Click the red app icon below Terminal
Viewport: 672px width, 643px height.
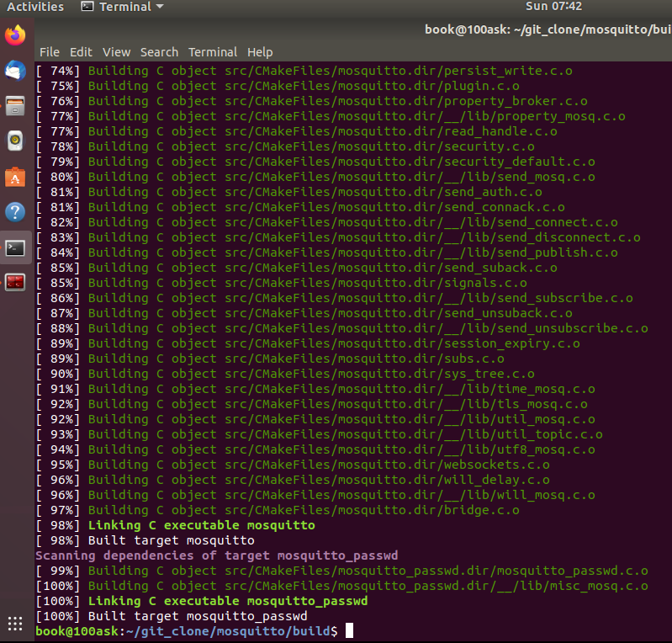pos(15,283)
